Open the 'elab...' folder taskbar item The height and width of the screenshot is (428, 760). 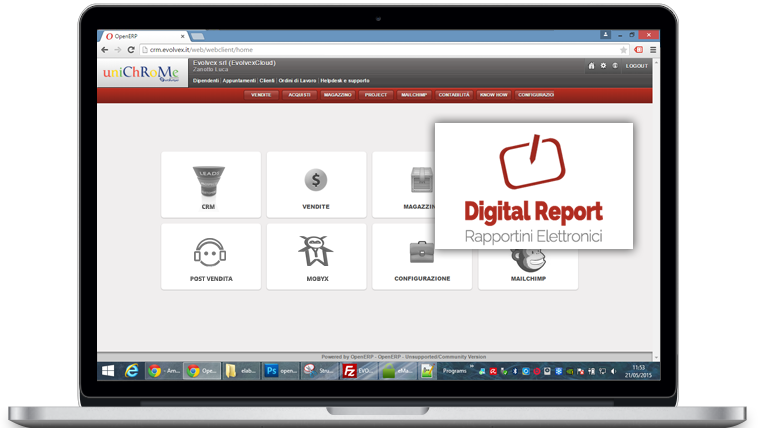click(241, 371)
